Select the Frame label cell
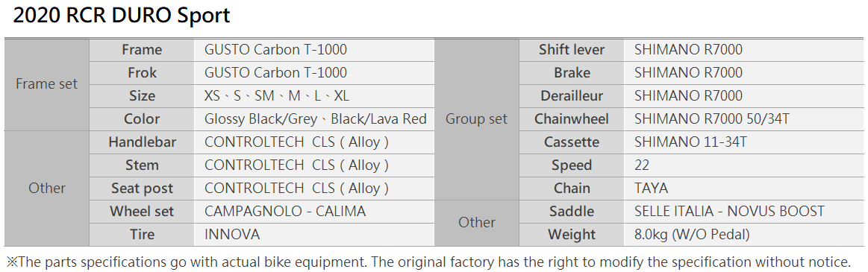 pyautogui.click(x=142, y=50)
